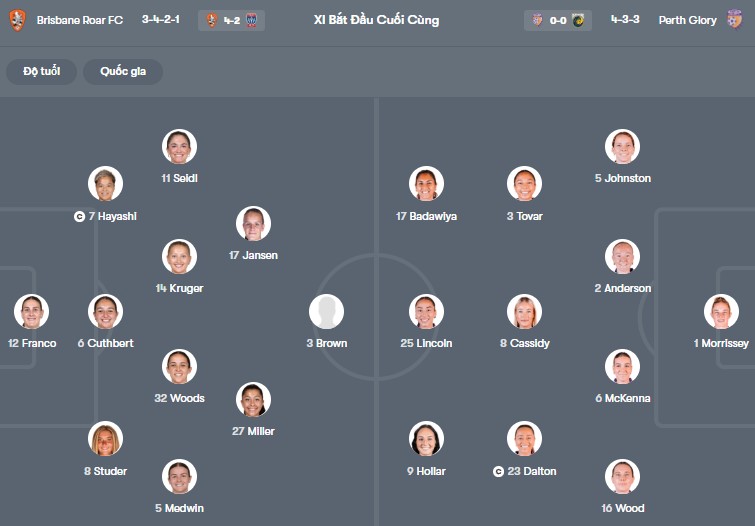This screenshot has height=526, width=755.
Task: Open the Perth Glory team link
Action: (x=687, y=20)
